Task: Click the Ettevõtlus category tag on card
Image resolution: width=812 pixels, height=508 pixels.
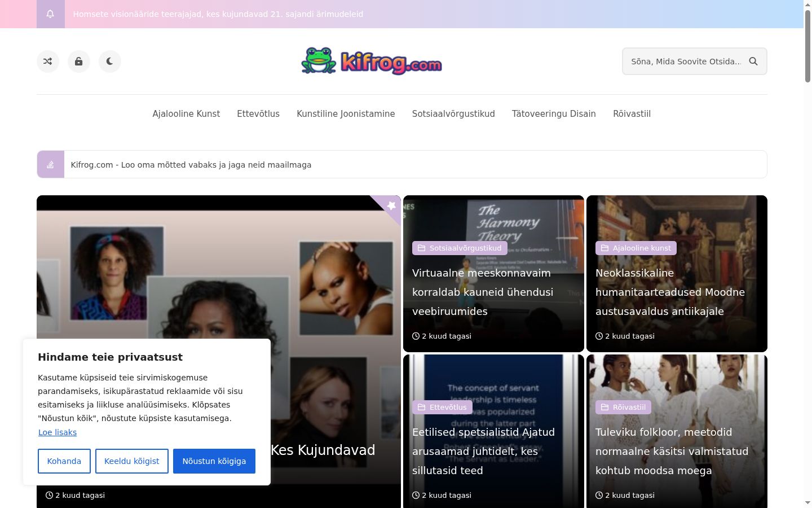Action: click(443, 408)
